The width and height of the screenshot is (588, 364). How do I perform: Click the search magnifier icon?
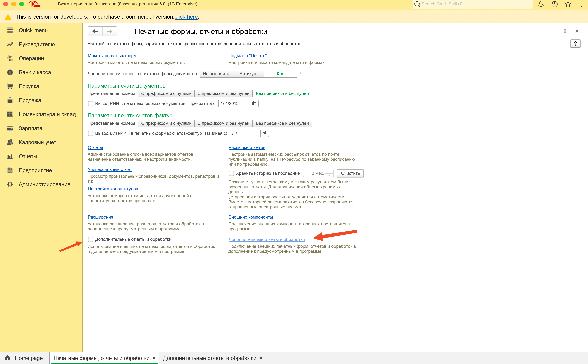click(x=417, y=4)
